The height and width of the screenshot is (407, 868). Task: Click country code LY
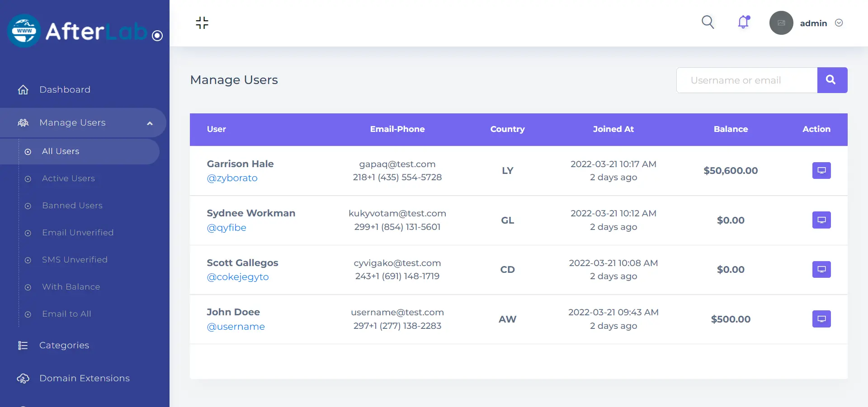pos(507,171)
